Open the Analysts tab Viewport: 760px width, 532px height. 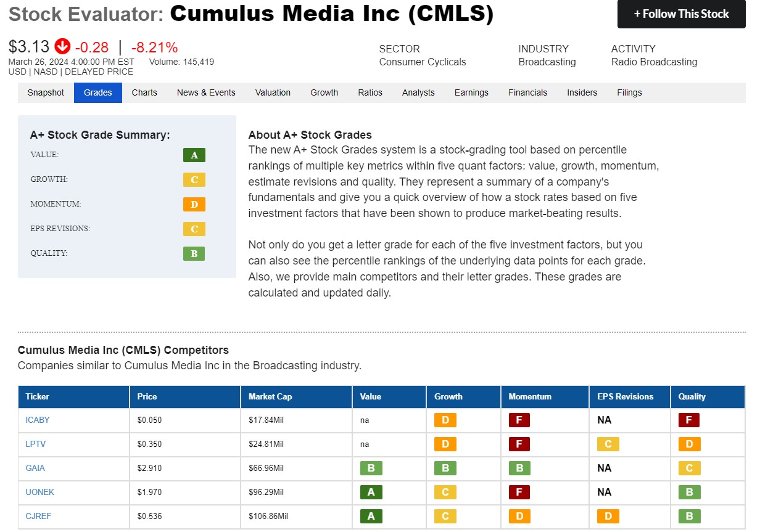[x=418, y=92]
